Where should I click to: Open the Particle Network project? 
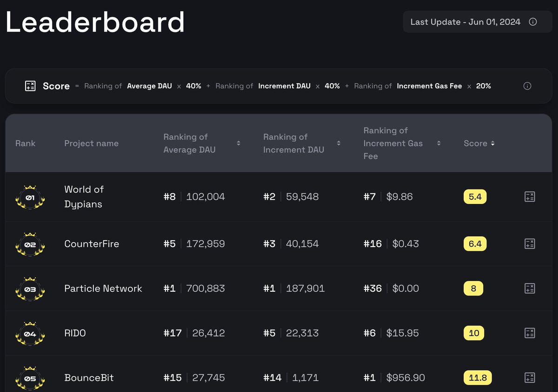coord(103,288)
